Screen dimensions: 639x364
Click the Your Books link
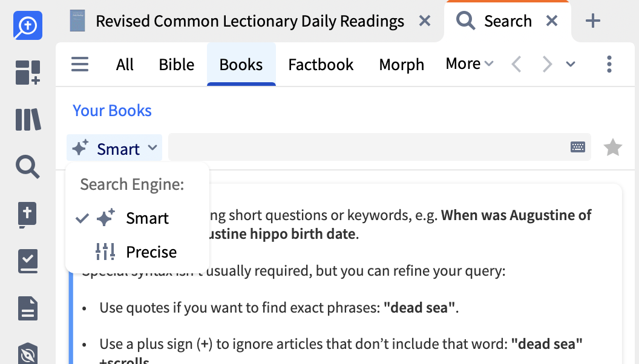coord(112,111)
